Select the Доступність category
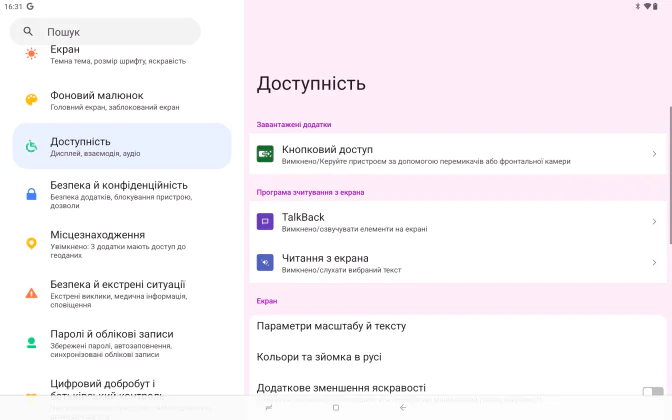Image resolution: width=672 pixels, height=420 pixels. coord(122,146)
